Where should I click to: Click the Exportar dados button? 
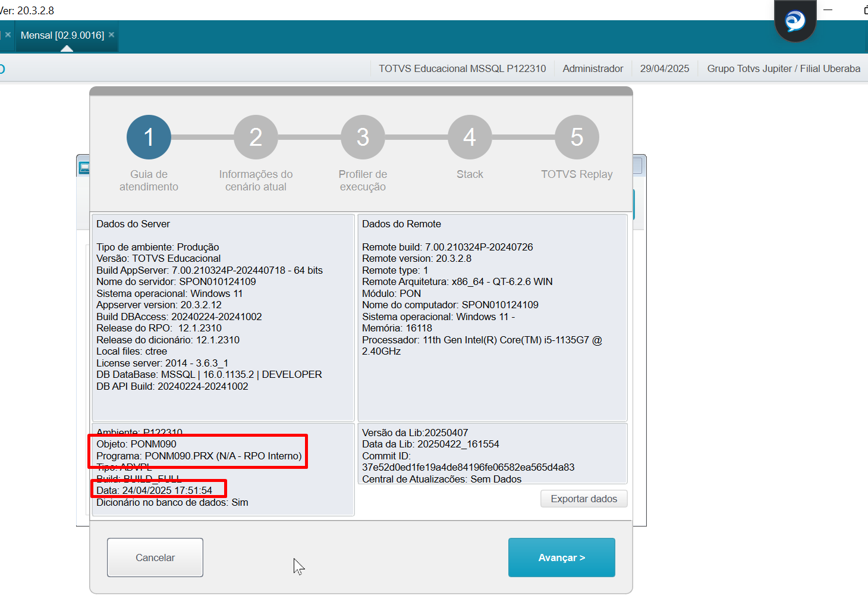pos(584,499)
